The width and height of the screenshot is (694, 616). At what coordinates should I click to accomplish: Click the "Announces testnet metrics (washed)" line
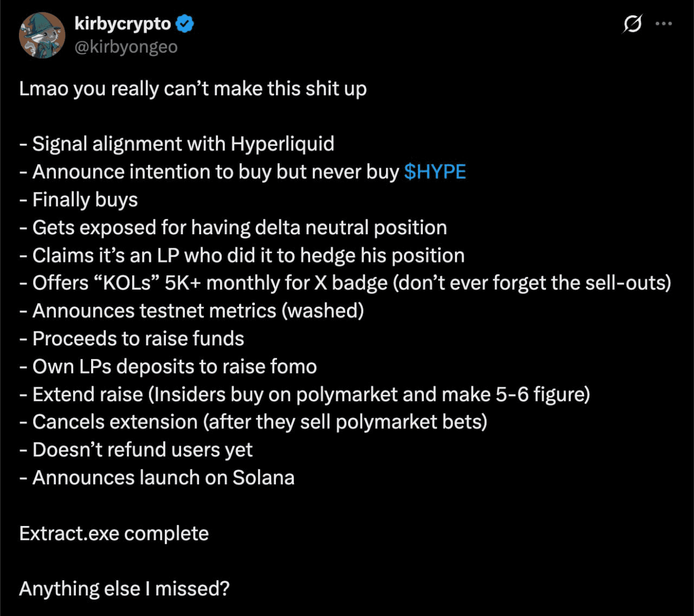[x=191, y=311]
